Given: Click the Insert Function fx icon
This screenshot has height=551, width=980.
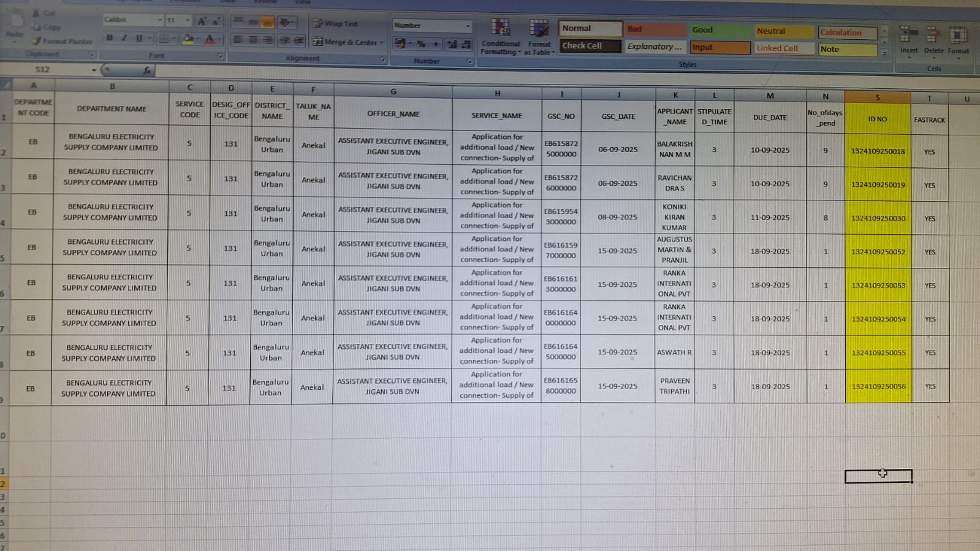Looking at the screenshot, I should [x=146, y=70].
